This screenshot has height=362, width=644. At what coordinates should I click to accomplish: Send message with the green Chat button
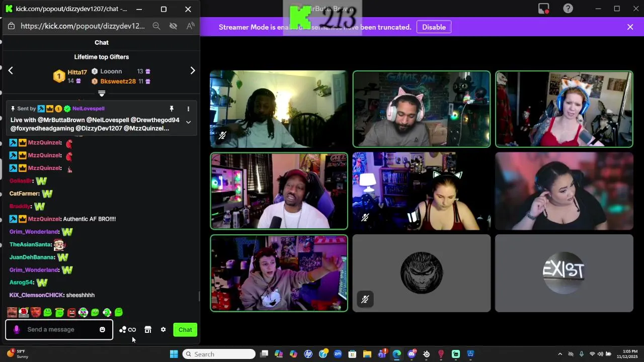(185, 330)
